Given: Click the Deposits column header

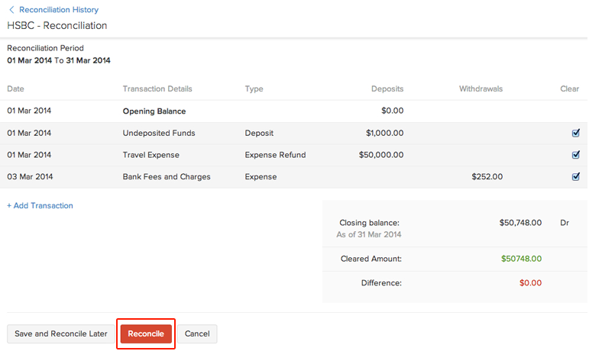Looking at the screenshot, I should coord(387,89).
